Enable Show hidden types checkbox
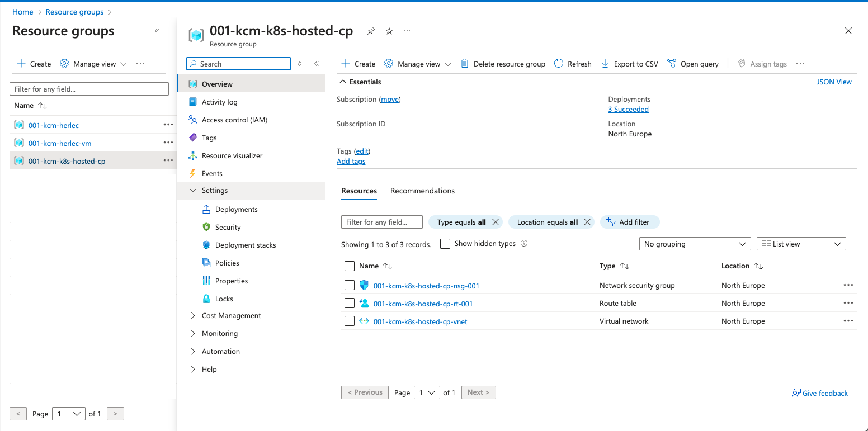Screen dimensions: 868x431 click(x=445, y=244)
